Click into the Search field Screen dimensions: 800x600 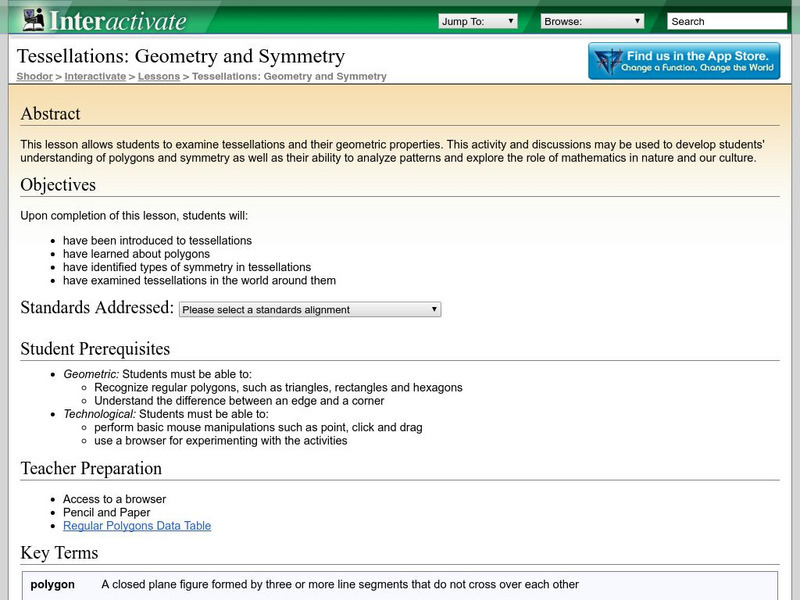[x=726, y=21]
